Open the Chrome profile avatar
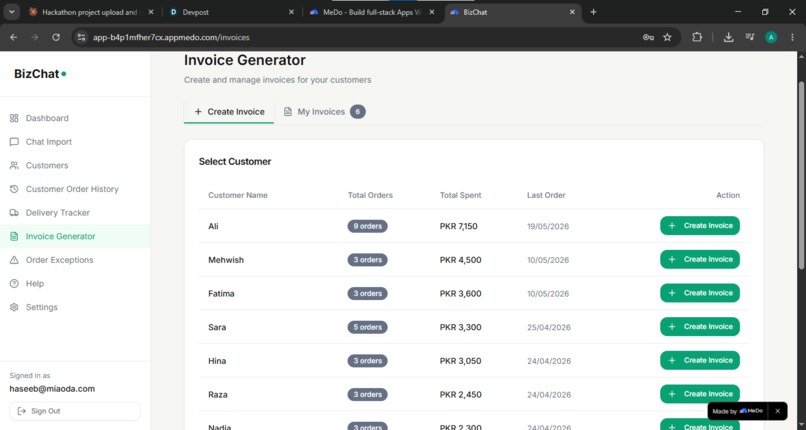This screenshot has height=430, width=806. click(771, 38)
